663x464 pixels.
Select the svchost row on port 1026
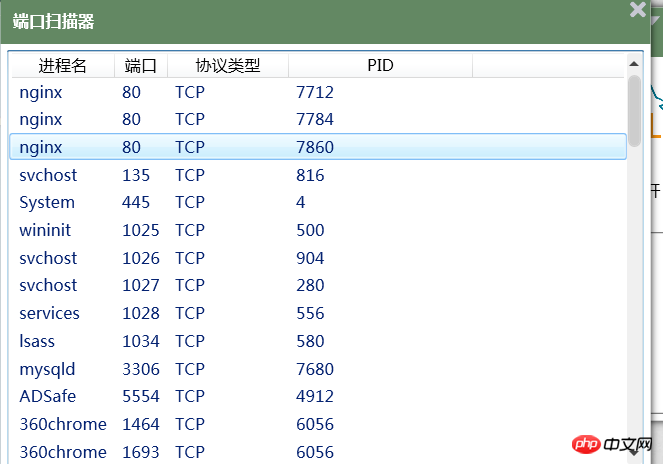coord(318,258)
